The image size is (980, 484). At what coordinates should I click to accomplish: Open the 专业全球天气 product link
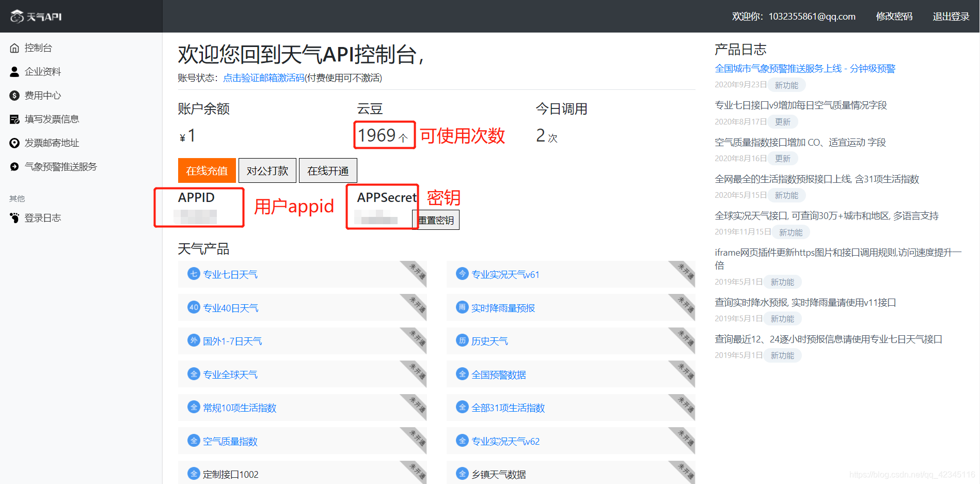click(x=230, y=375)
